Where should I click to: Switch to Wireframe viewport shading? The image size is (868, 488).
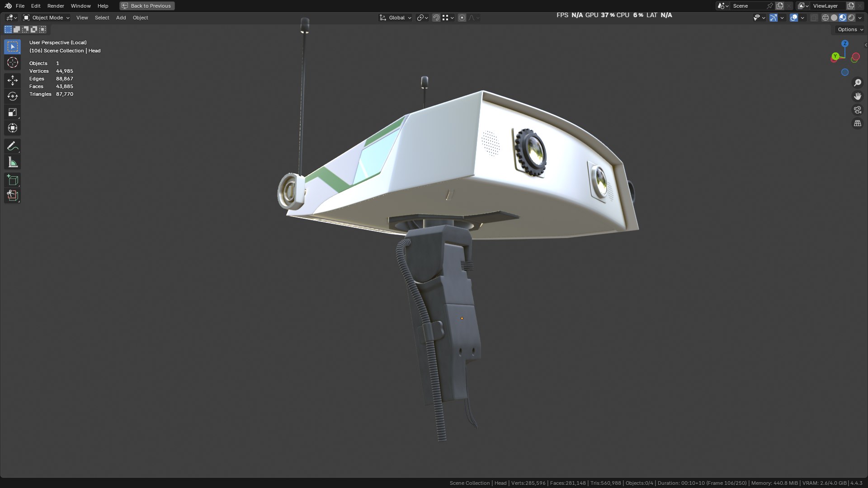click(x=826, y=18)
